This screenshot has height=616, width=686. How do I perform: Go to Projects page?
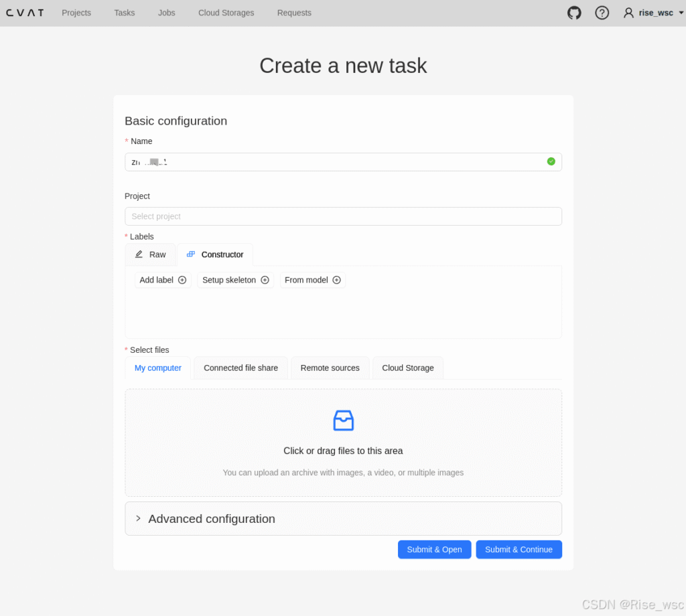76,13
